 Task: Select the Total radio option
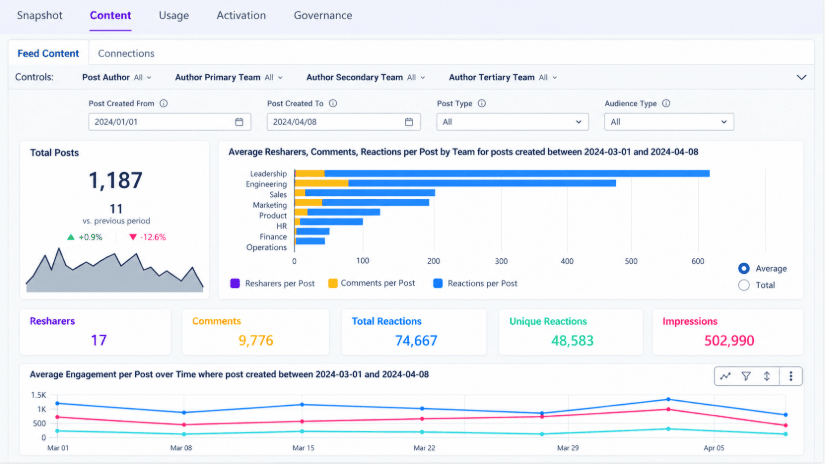coord(743,285)
